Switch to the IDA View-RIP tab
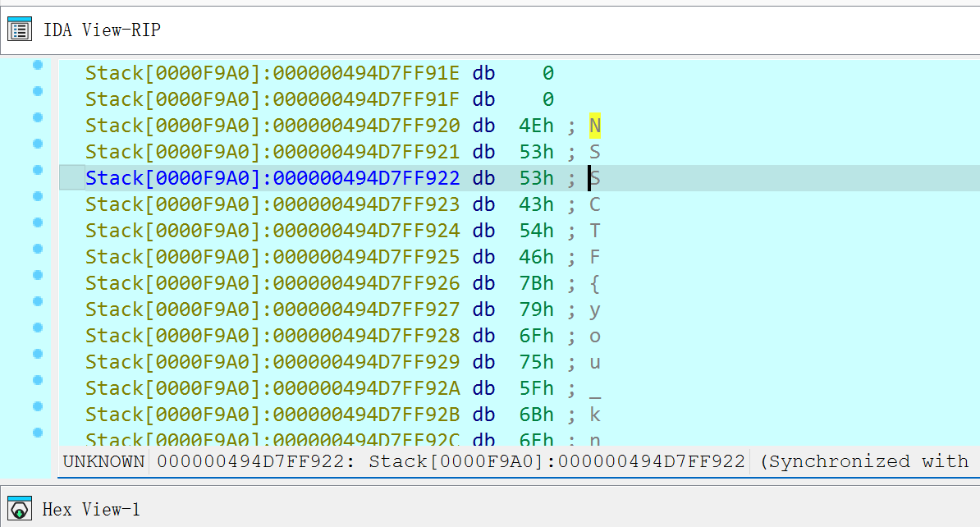 (102, 30)
